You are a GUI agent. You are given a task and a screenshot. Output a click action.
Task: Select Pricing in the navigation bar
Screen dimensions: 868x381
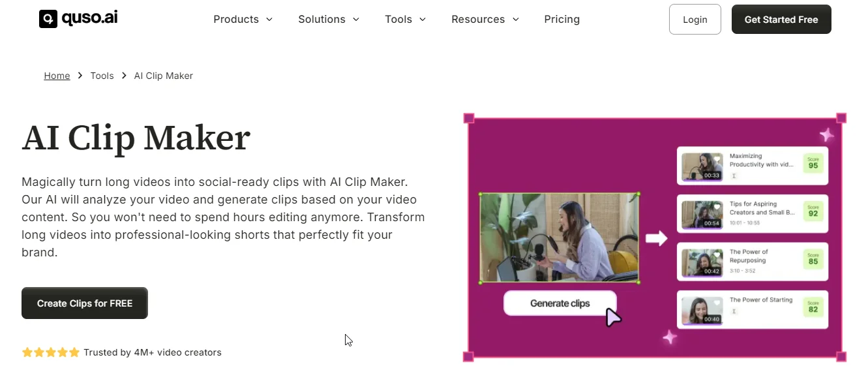(561, 19)
